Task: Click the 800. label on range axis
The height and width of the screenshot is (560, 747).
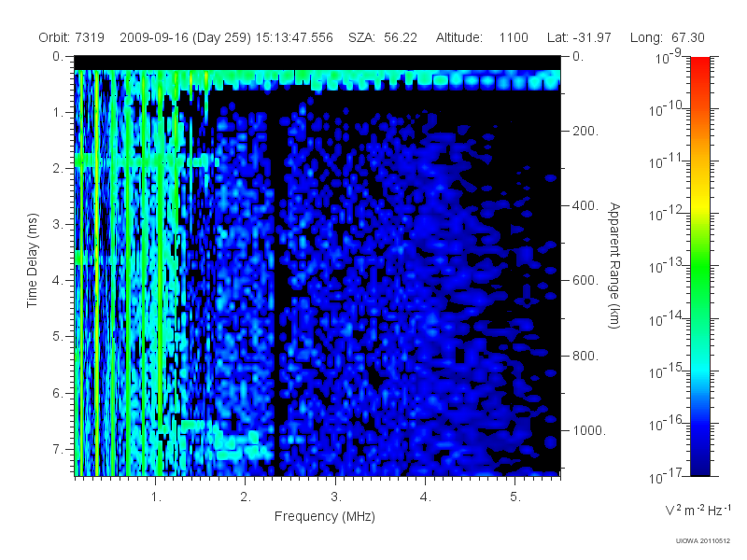Action: tap(585, 356)
